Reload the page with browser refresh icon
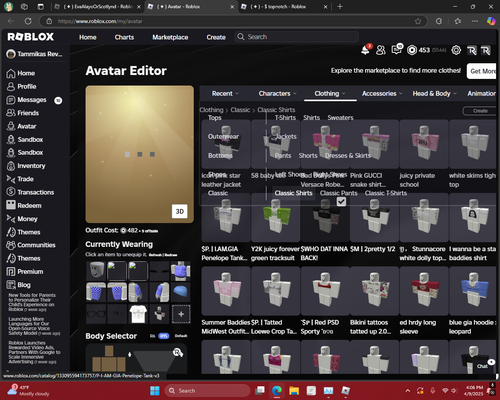Image resolution: width=500 pixels, height=400 pixels. tap(28, 21)
